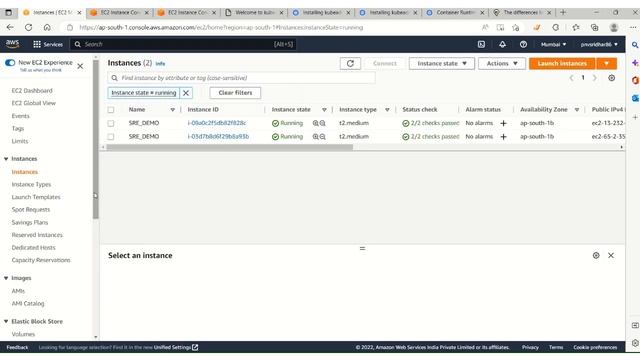
Task: Open EC2 Global View in sidebar
Action: [33, 103]
